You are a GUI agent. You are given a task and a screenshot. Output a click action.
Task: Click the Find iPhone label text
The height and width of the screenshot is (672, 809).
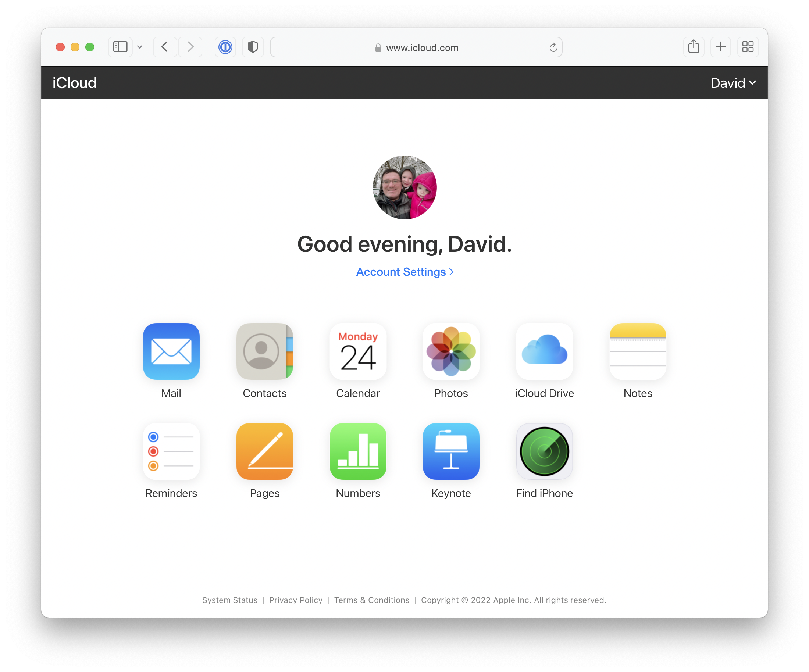544,493
